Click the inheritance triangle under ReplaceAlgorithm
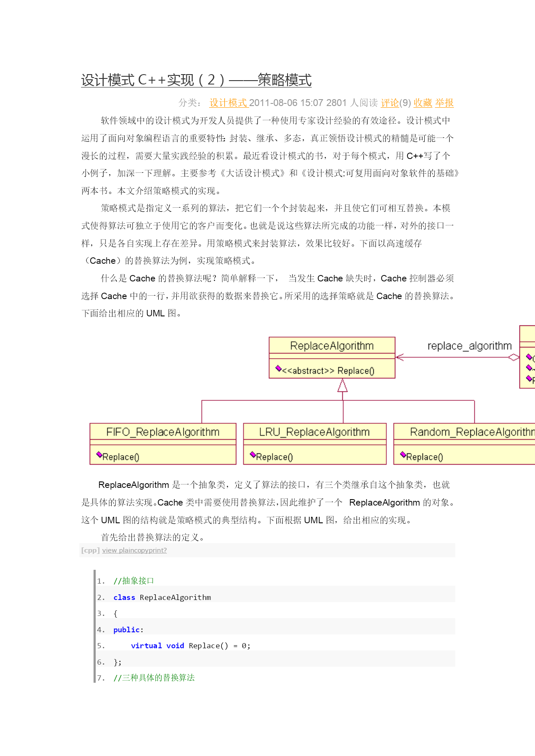 (x=343, y=385)
